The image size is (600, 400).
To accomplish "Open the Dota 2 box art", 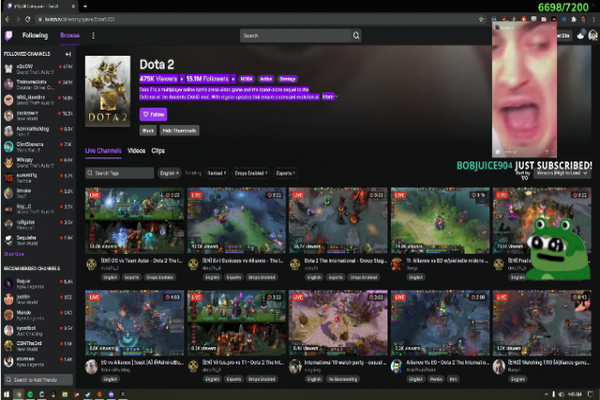I will pyautogui.click(x=108, y=91).
